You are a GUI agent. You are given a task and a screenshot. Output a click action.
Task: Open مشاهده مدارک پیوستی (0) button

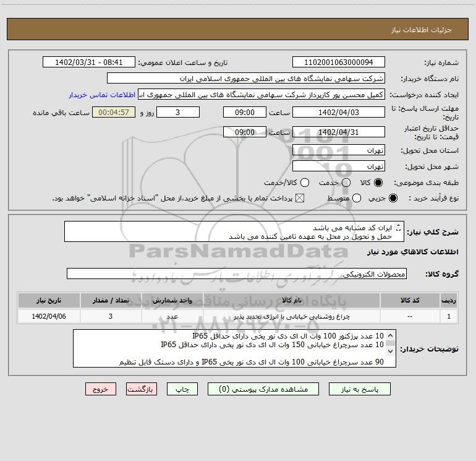[263, 389]
